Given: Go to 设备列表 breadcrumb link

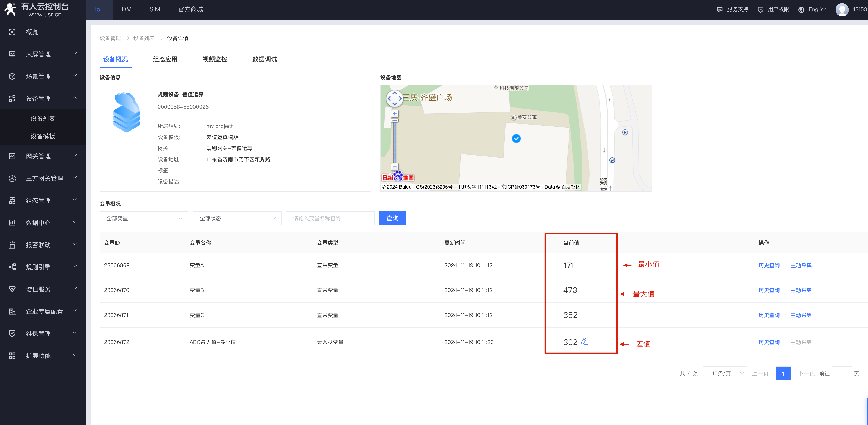Looking at the screenshot, I should click(144, 38).
